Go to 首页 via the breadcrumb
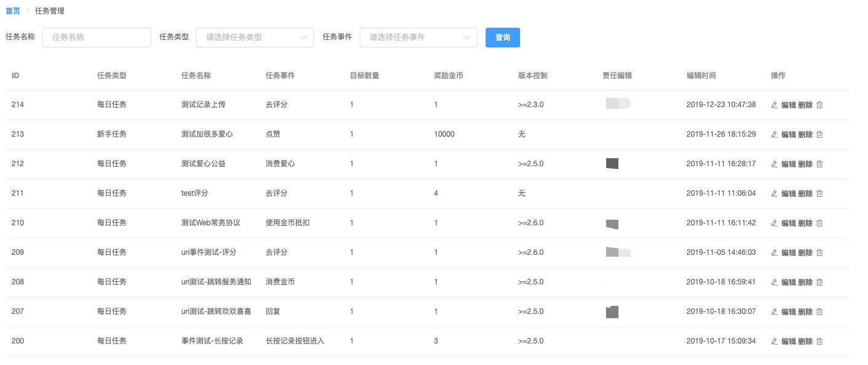The height and width of the screenshot is (365, 868). [x=12, y=11]
